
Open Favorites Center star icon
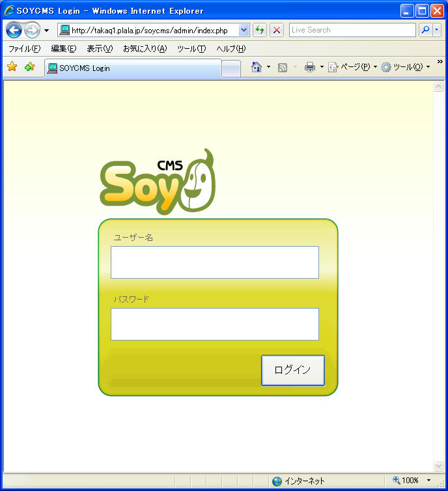pyautogui.click(x=12, y=66)
